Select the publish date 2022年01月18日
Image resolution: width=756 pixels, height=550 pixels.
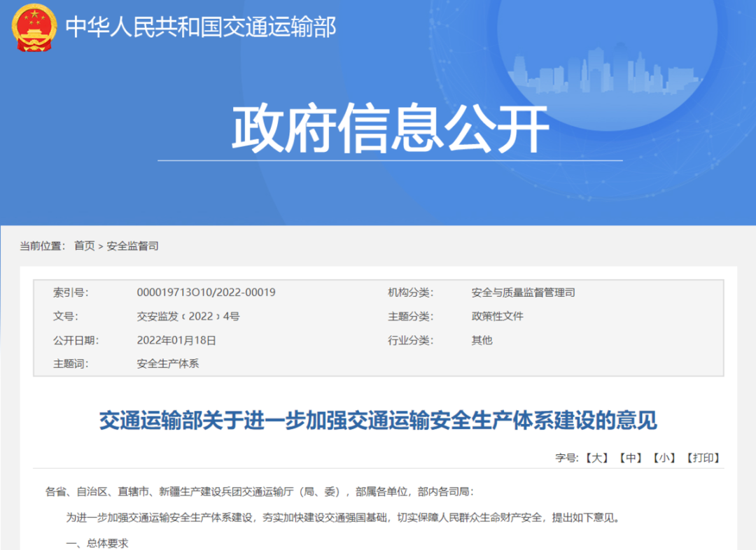pyautogui.click(x=176, y=340)
